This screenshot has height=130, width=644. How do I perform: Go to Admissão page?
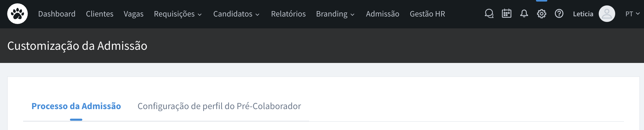coord(382,14)
